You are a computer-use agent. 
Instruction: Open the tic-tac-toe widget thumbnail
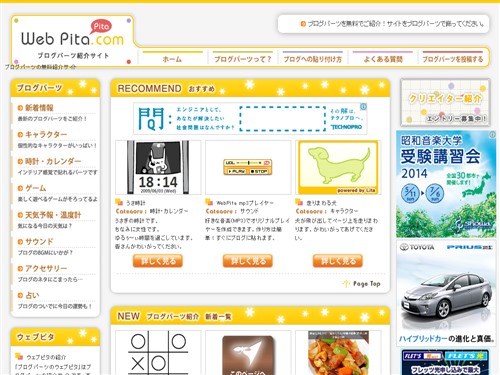click(158, 353)
